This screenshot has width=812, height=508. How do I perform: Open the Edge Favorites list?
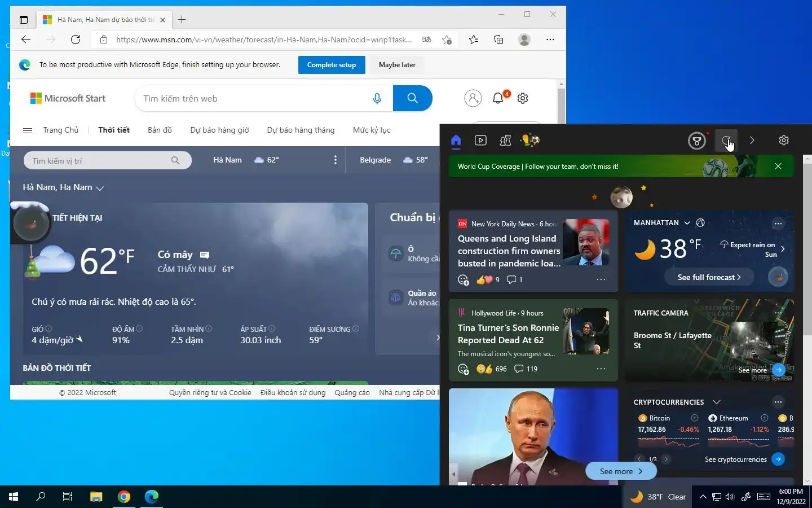tap(474, 40)
